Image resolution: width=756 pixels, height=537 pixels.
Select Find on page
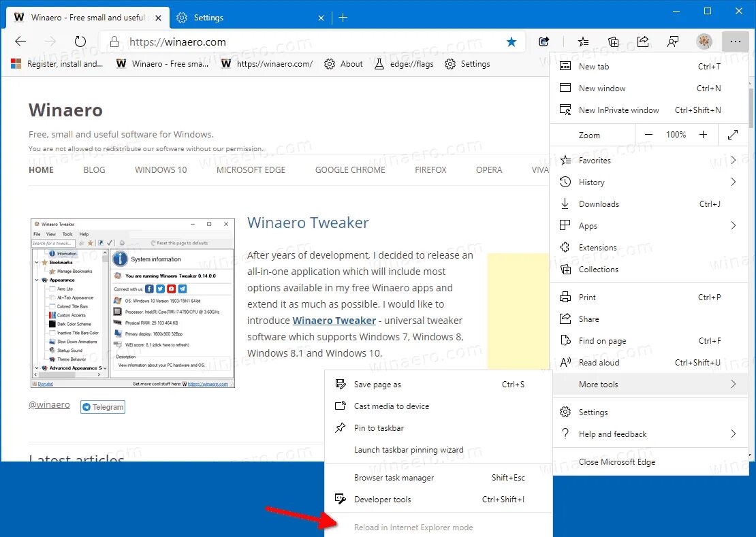[649, 340]
